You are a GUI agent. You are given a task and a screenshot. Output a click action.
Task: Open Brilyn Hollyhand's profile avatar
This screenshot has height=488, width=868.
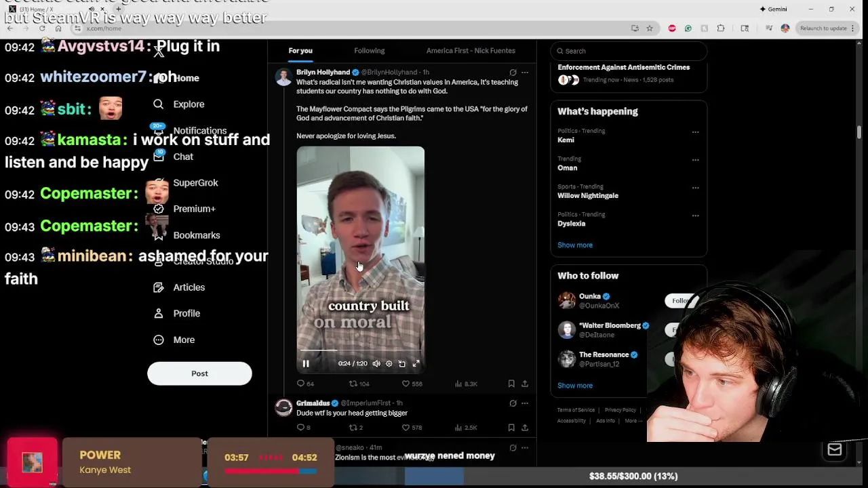click(283, 77)
